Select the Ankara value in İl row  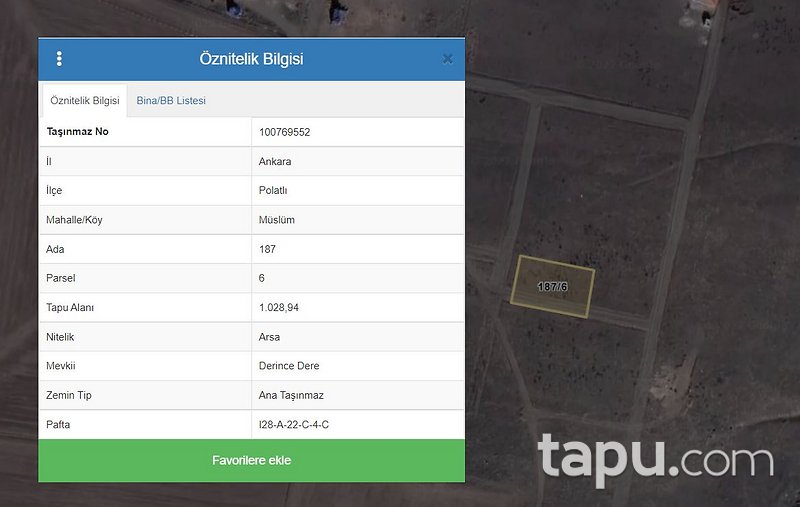(x=275, y=161)
